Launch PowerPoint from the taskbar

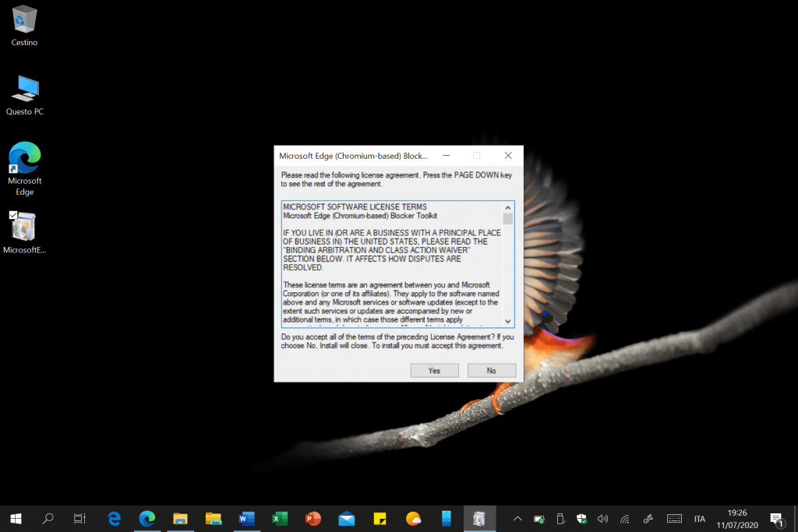[313, 518]
